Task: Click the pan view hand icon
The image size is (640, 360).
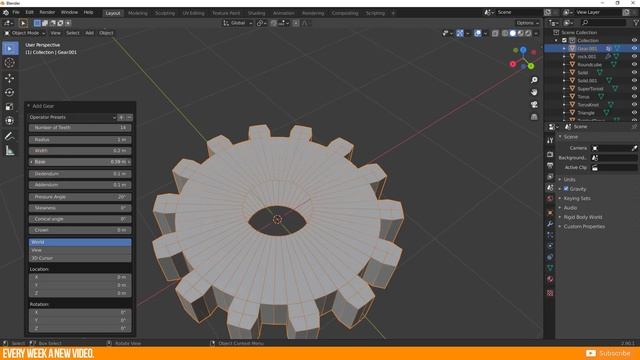Action: pyautogui.click(x=534, y=92)
